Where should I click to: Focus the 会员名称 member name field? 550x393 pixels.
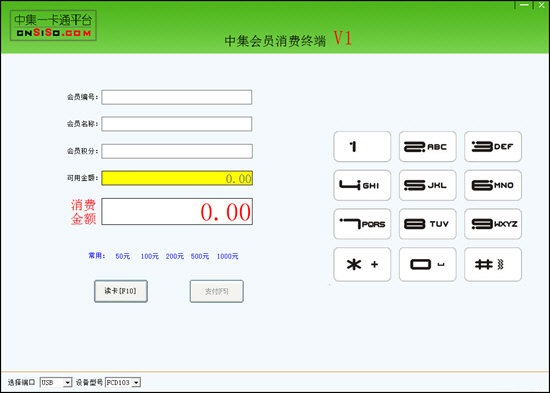pos(177,124)
